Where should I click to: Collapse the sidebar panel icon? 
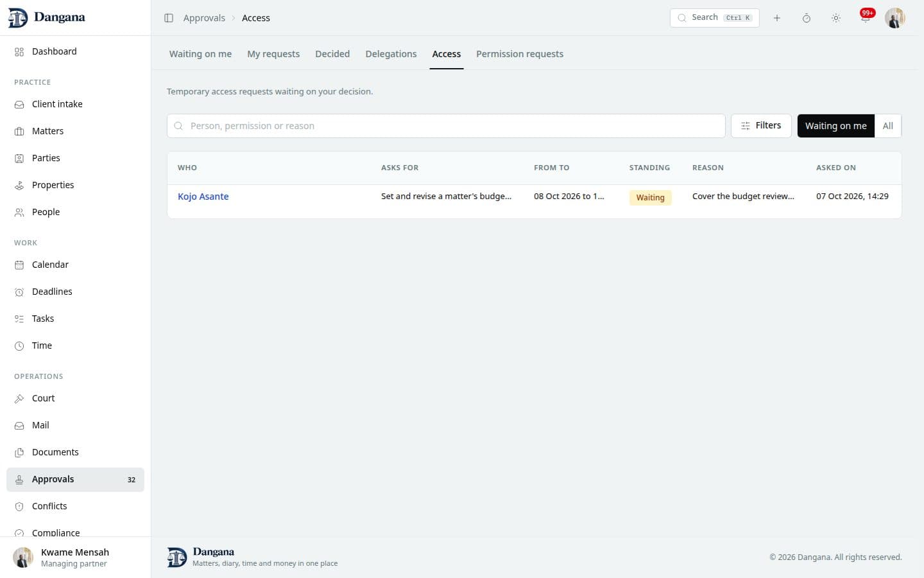pyautogui.click(x=169, y=18)
